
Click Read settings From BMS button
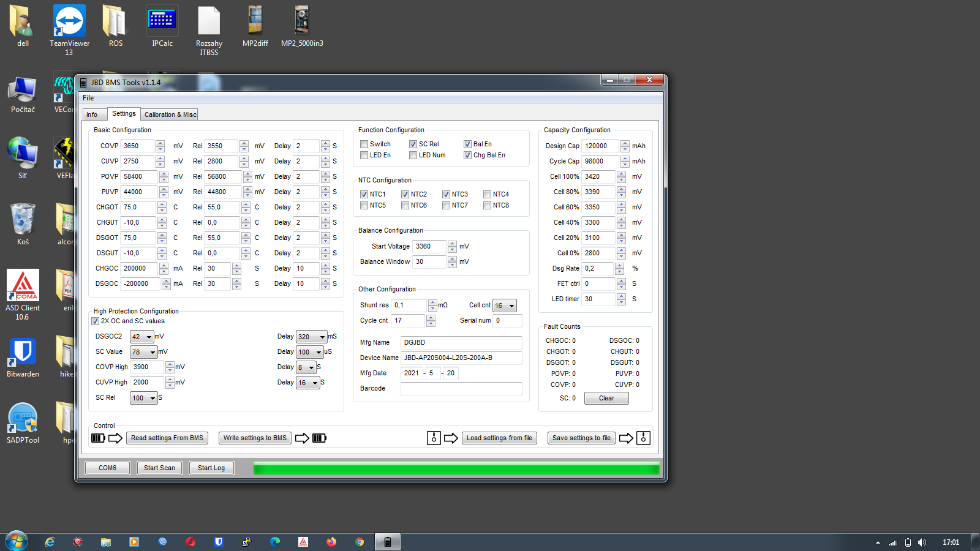(167, 438)
